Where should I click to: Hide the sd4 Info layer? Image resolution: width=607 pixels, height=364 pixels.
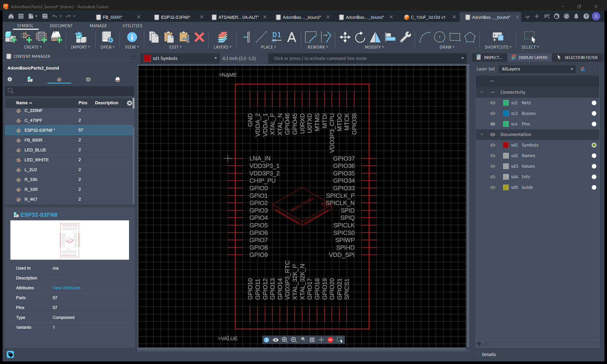coord(492,177)
